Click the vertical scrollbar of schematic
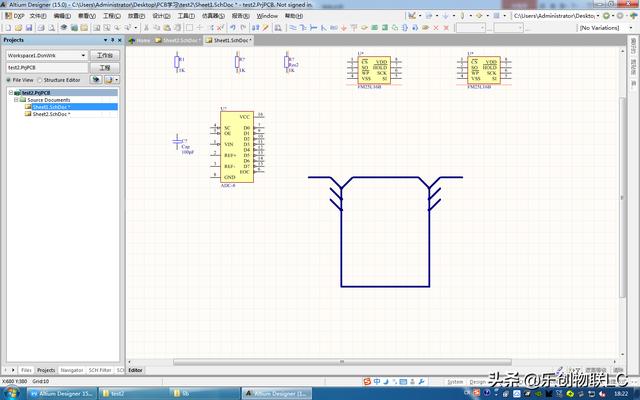This screenshot has height=400, width=640. [622, 198]
